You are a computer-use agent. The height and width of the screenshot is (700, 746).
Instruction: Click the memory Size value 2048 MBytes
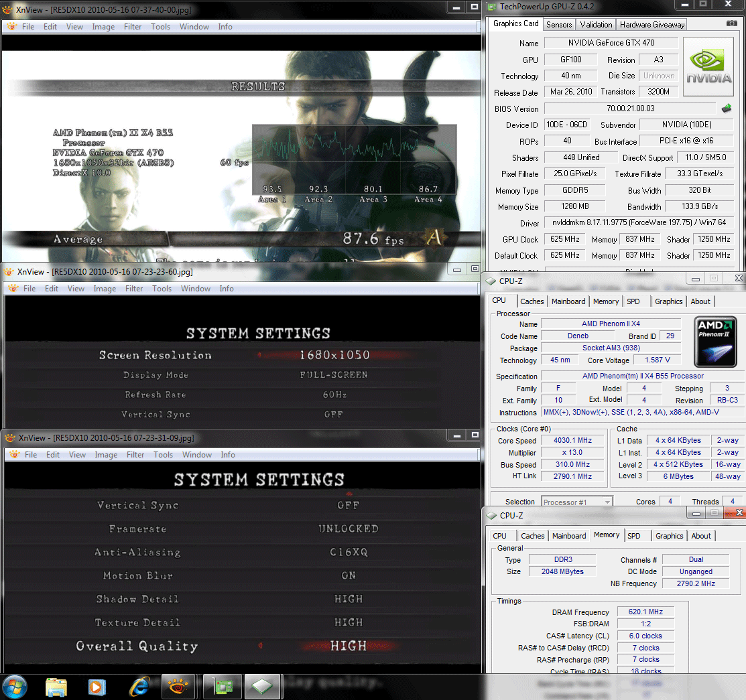point(562,571)
